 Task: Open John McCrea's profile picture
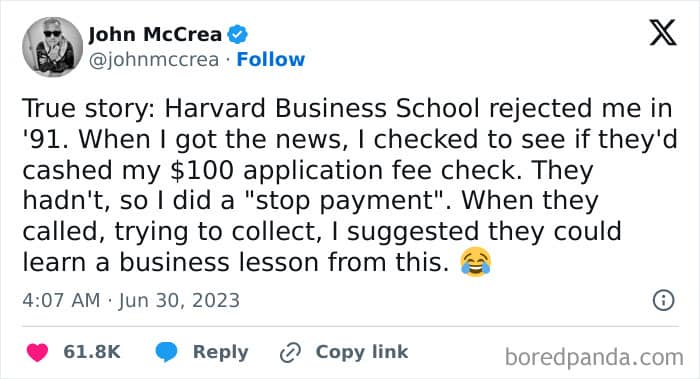[53, 47]
